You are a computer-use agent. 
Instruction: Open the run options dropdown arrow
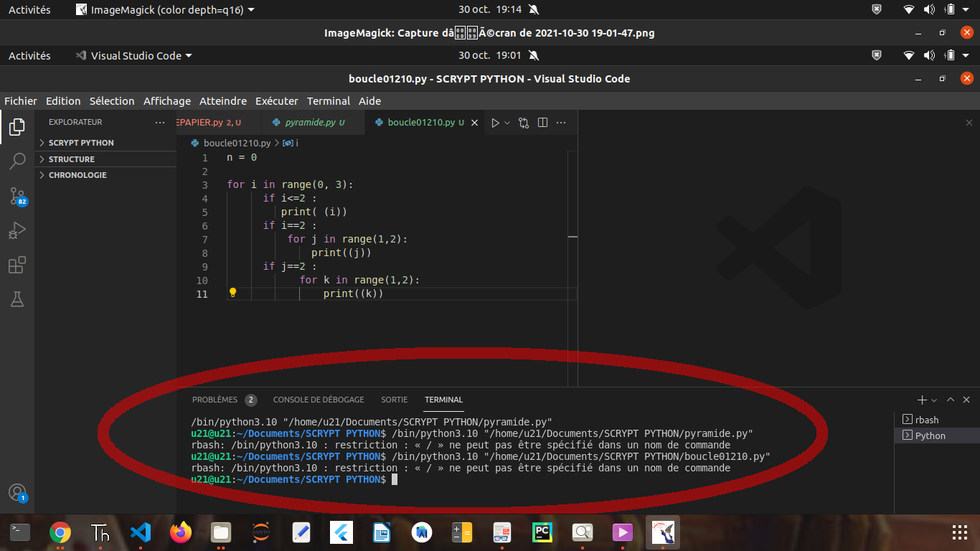tap(507, 123)
